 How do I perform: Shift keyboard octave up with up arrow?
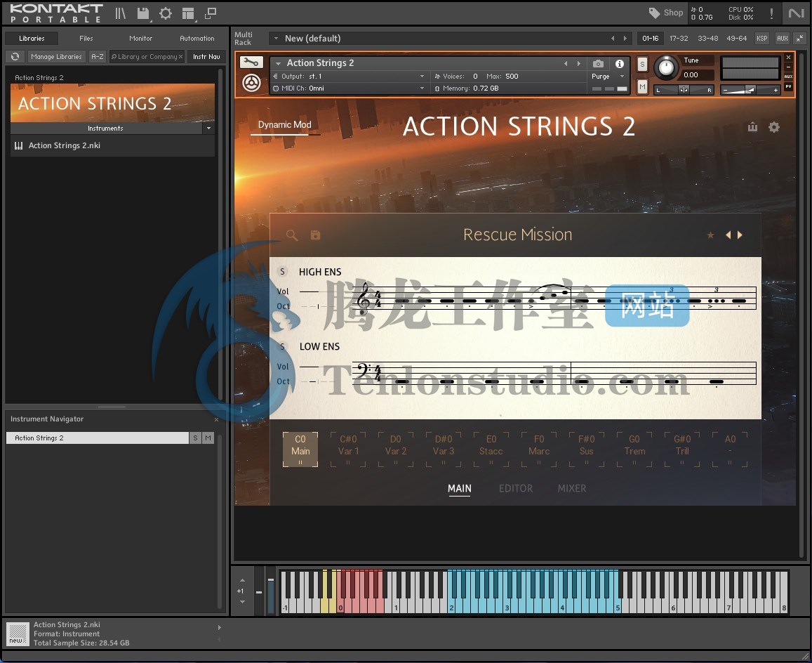click(242, 580)
